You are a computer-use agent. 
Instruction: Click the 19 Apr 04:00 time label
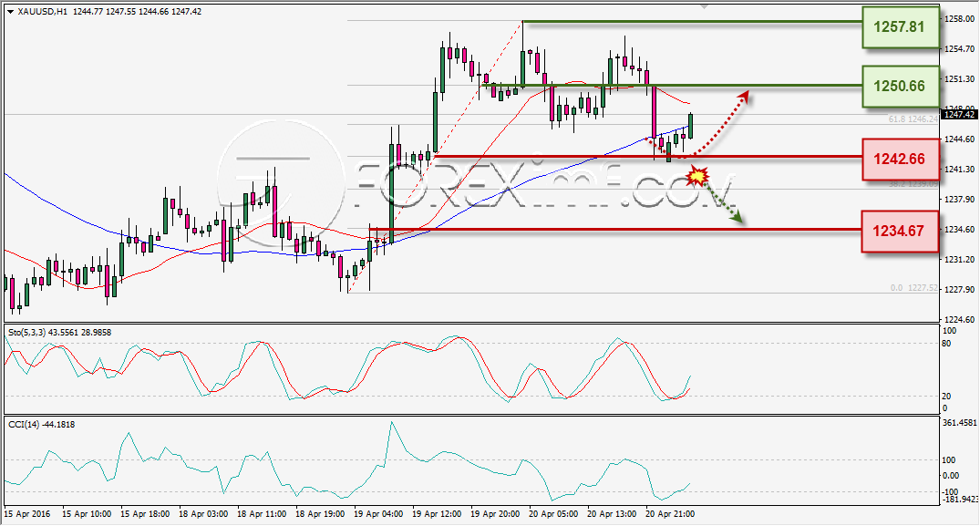tap(378, 514)
